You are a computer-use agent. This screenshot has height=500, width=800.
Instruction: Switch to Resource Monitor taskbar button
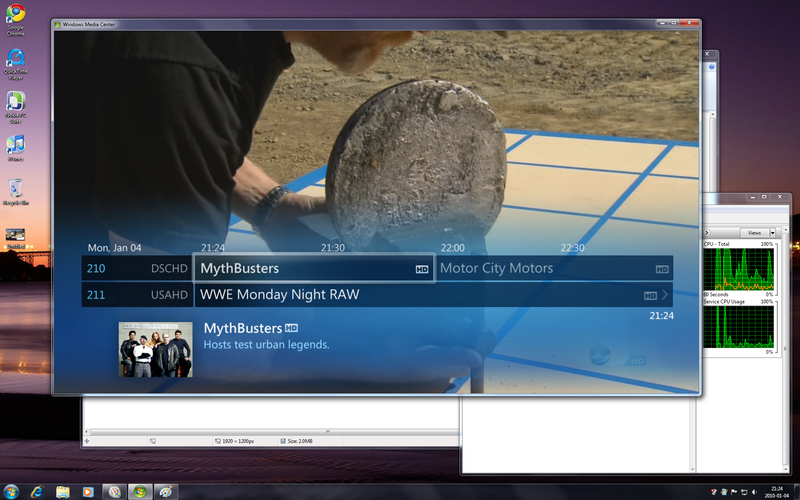[x=114, y=492]
